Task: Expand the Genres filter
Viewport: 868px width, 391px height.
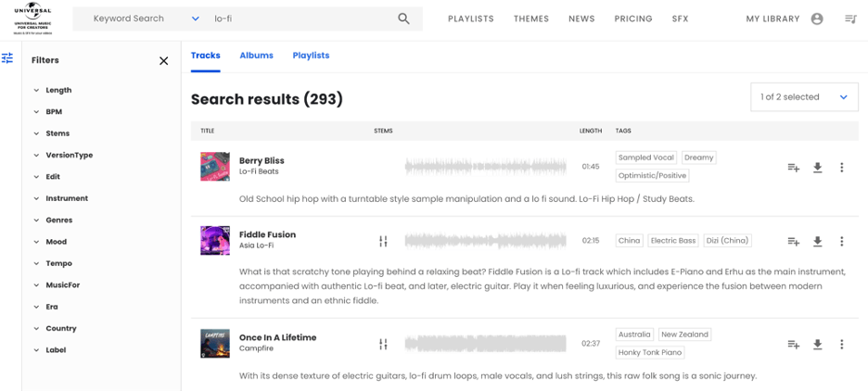Action: point(53,221)
